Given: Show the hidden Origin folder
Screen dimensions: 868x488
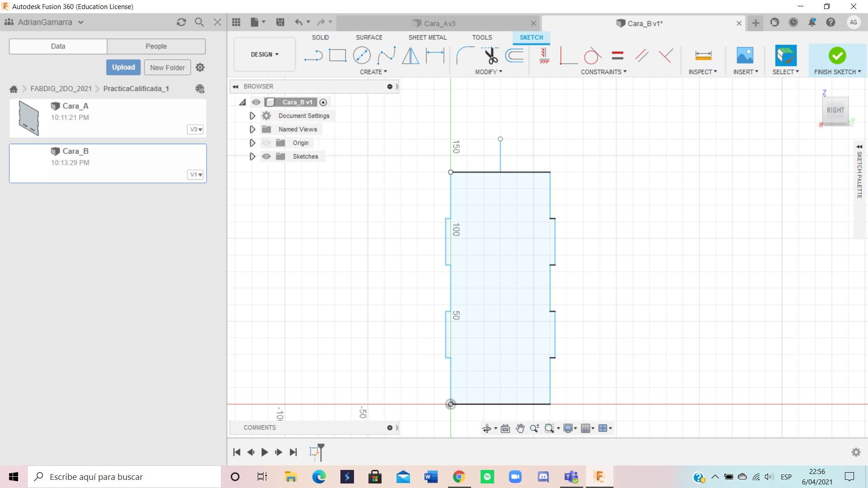Looking at the screenshot, I should (x=267, y=143).
